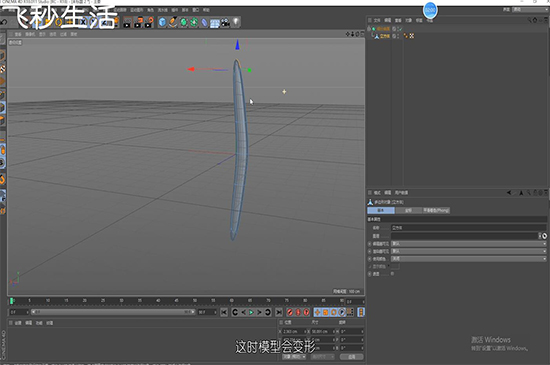Click the Cube primitive icon
This screenshot has height=365, width=550.
[162, 22]
